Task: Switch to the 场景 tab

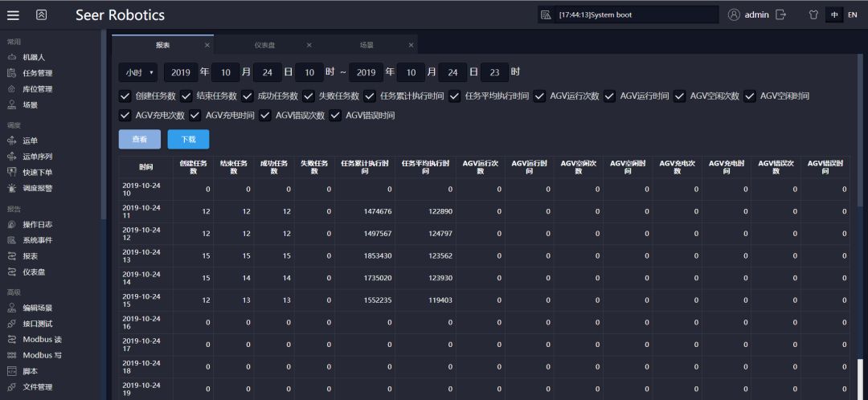Action: [x=366, y=45]
